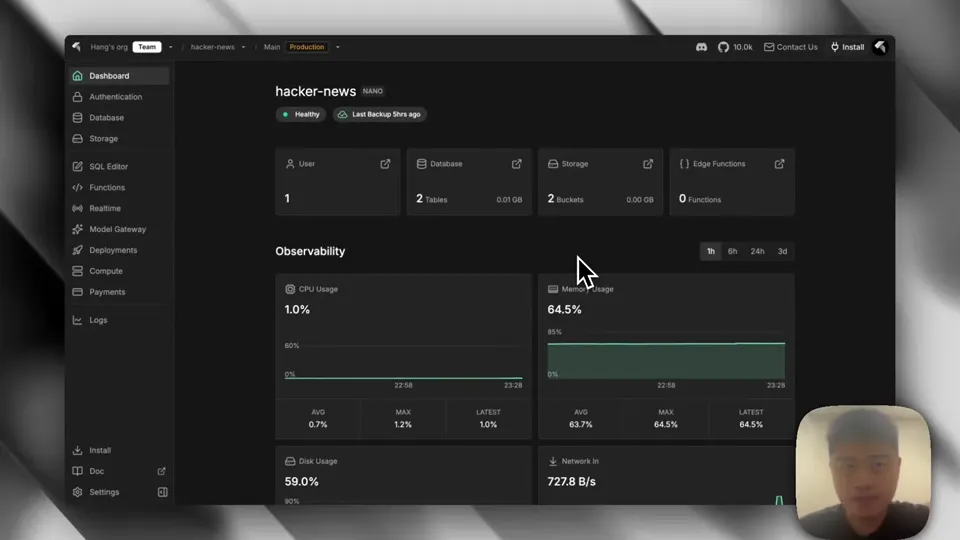The width and height of the screenshot is (960, 540).
Task: Open the GitHub 10.0k stars link
Action: pyautogui.click(x=735, y=47)
